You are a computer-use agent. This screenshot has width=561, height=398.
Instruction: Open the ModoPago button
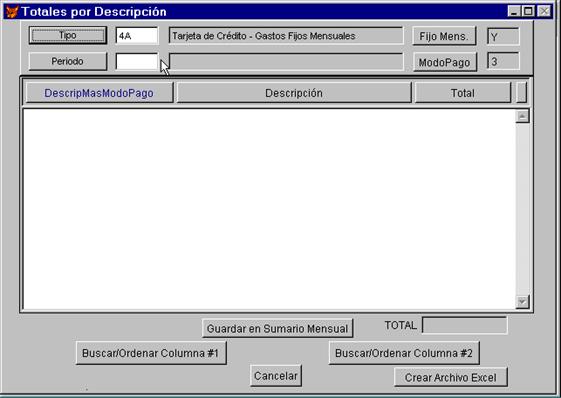tap(445, 62)
